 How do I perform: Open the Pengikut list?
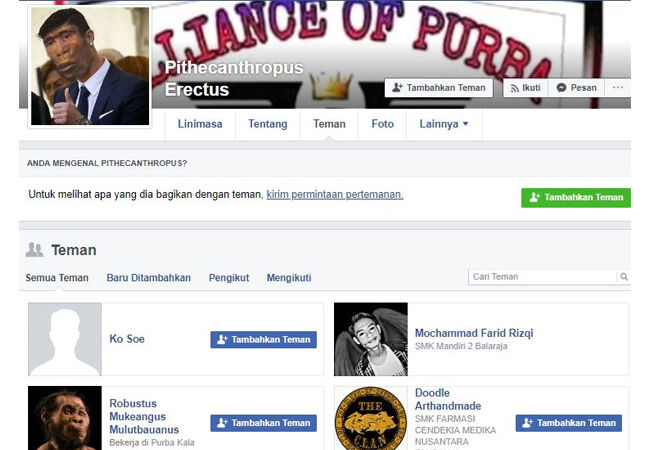coord(229,278)
